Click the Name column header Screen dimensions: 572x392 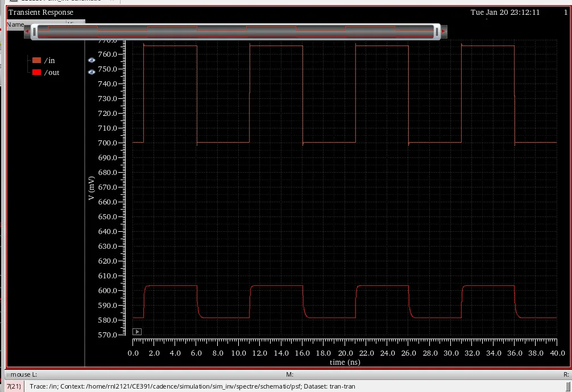15,24
